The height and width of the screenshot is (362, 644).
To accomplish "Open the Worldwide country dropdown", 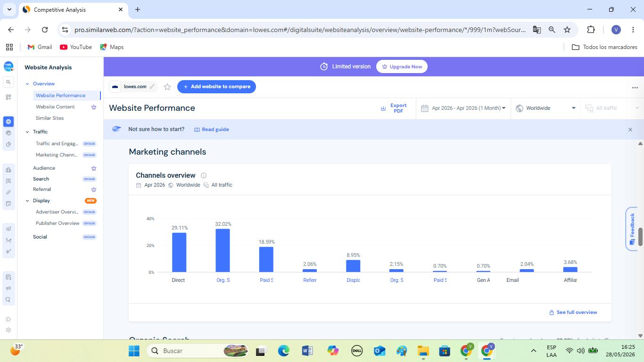I will (x=546, y=108).
